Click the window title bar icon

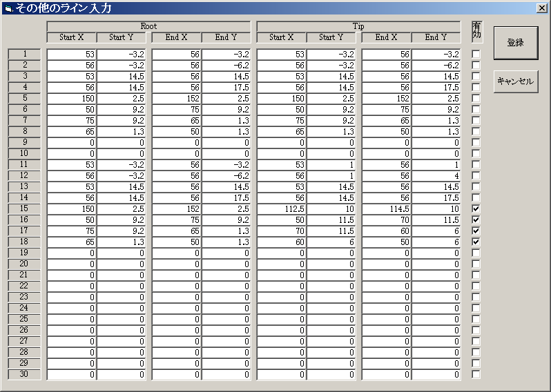(8, 8)
